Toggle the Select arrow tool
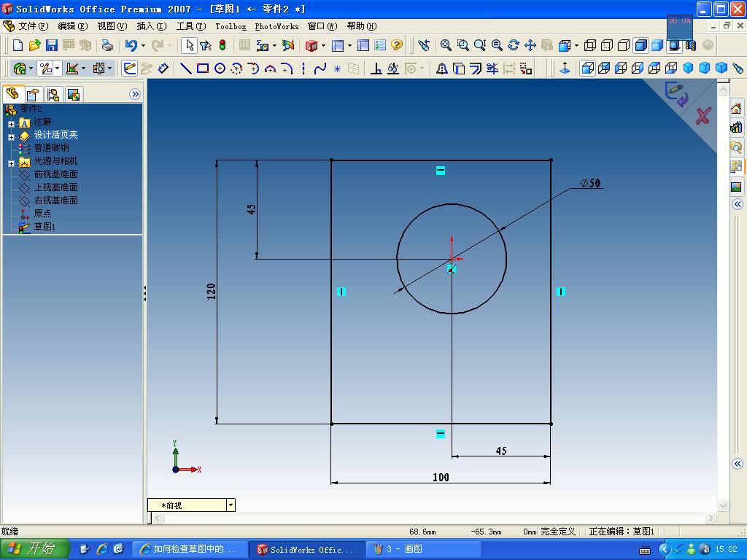747x560 pixels. tap(189, 45)
